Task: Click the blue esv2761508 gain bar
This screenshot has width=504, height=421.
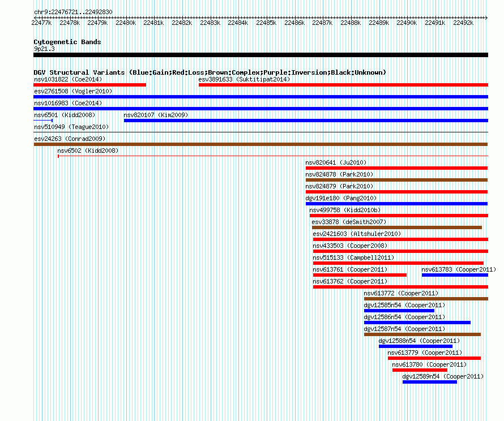Action: click(x=260, y=97)
